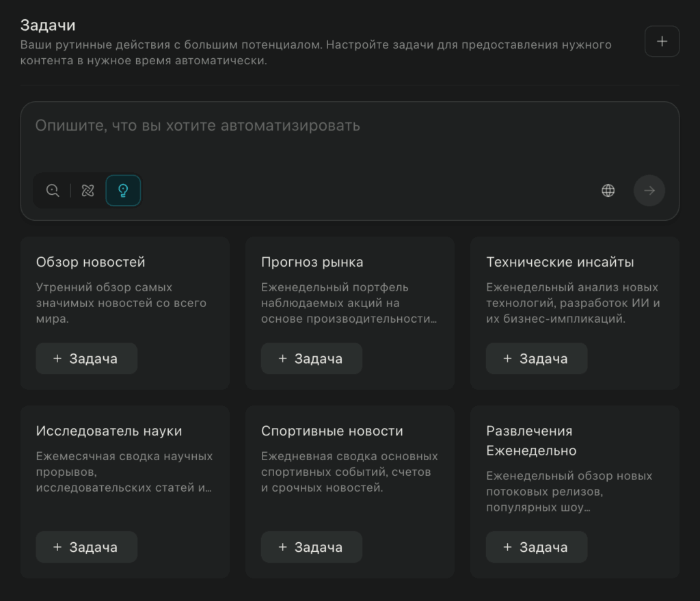700x601 pixels.
Task: Open the 'Исследователь науки' card title
Action: click(109, 431)
